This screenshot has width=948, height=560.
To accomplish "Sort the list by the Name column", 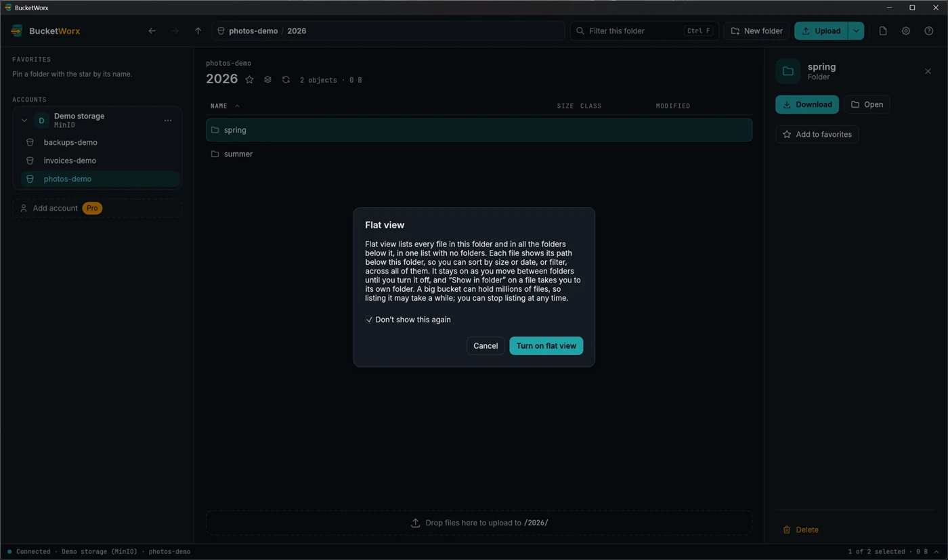I will tap(225, 106).
